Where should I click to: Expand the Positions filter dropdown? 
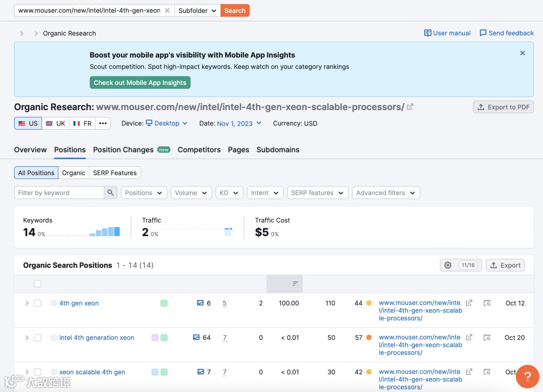tap(144, 193)
